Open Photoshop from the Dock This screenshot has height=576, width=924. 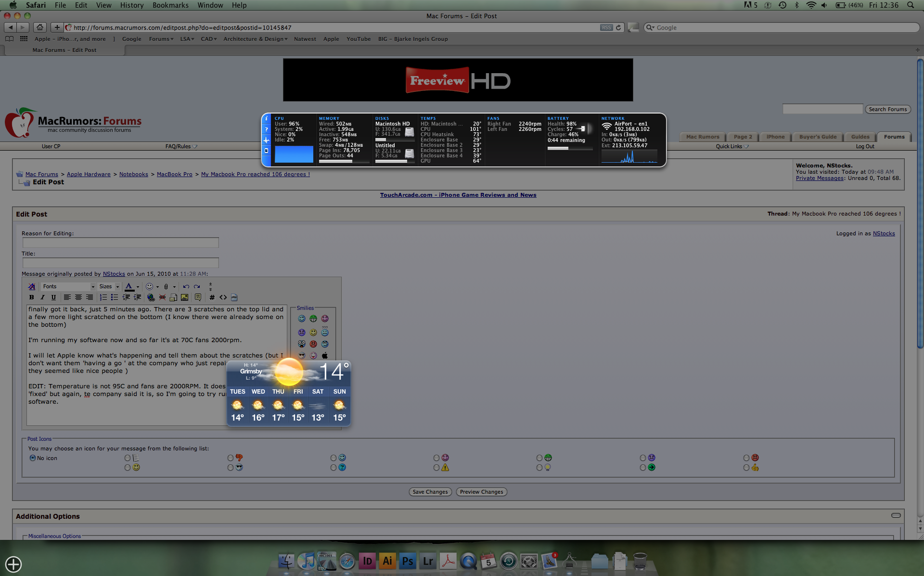click(x=408, y=561)
